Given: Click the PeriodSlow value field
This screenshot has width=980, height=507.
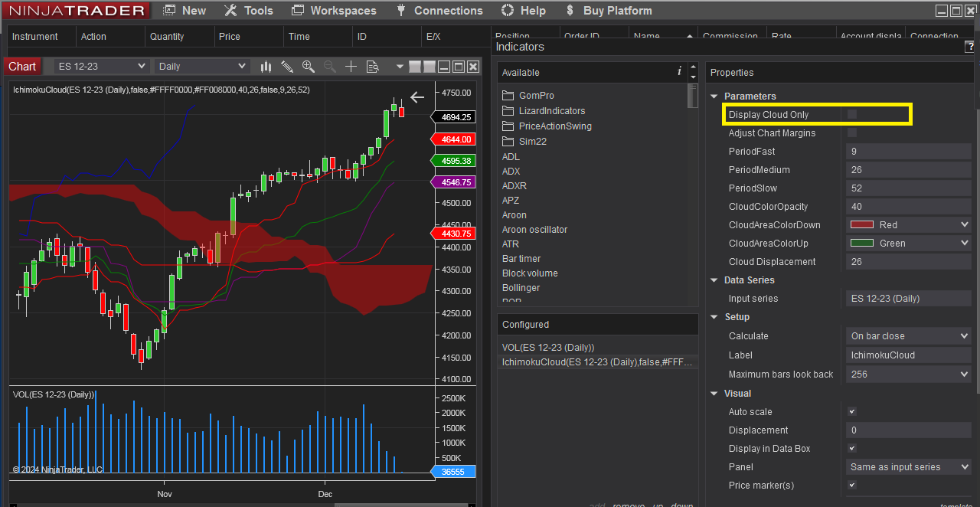Looking at the screenshot, I should 909,188.
